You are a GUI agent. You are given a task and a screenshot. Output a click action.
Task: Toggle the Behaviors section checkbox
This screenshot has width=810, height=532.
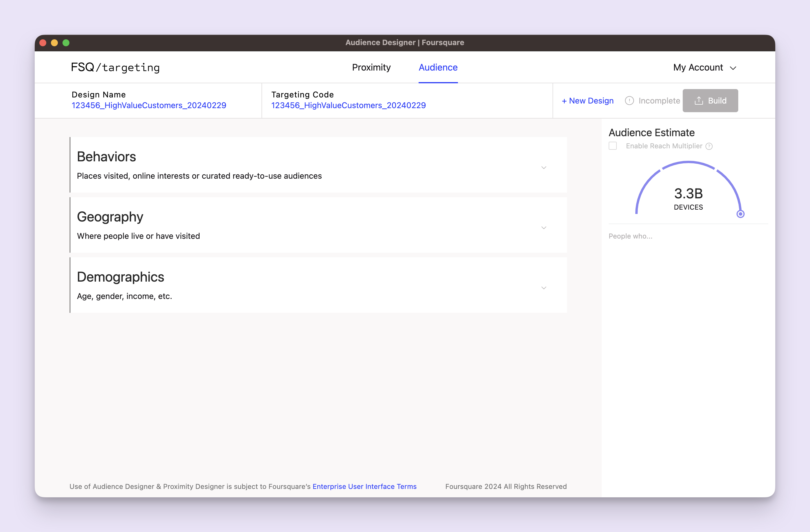tap(544, 167)
